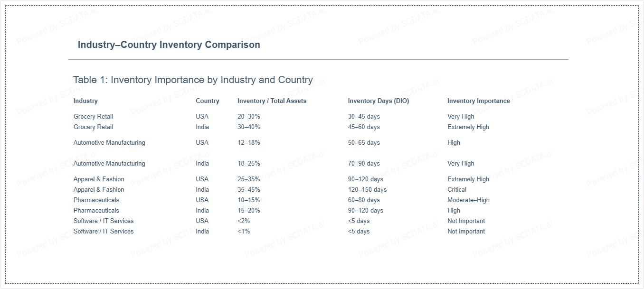Image resolution: width=644 pixels, height=289 pixels.
Task: Select the 120–150 days value
Action: [367, 189]
